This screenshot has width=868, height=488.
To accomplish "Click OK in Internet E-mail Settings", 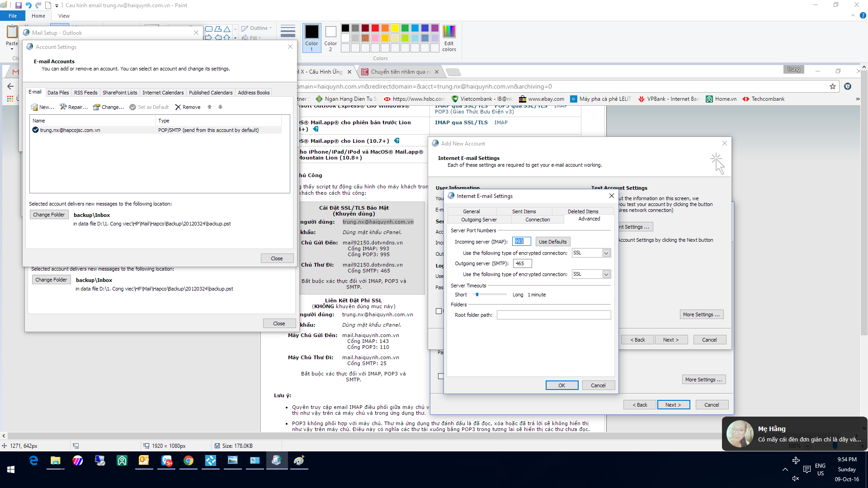I will [561, 385].
